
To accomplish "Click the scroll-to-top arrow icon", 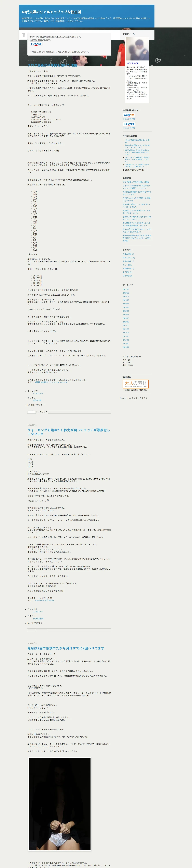I will (24, 35).
